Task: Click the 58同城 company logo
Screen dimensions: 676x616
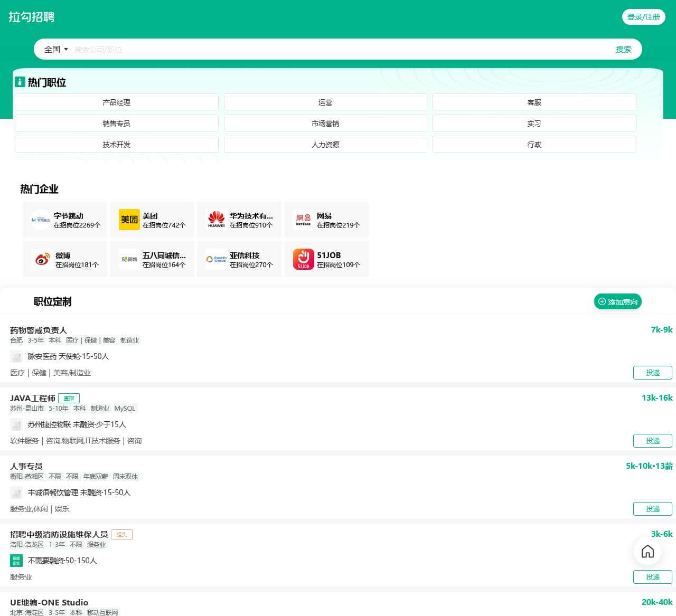Action: [x=129, y=259]
